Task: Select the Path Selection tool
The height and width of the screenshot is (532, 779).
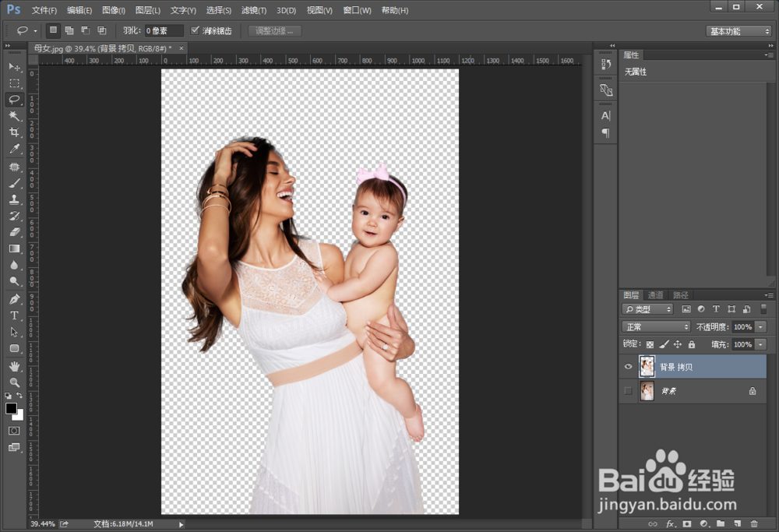Action: coord(14,332)
